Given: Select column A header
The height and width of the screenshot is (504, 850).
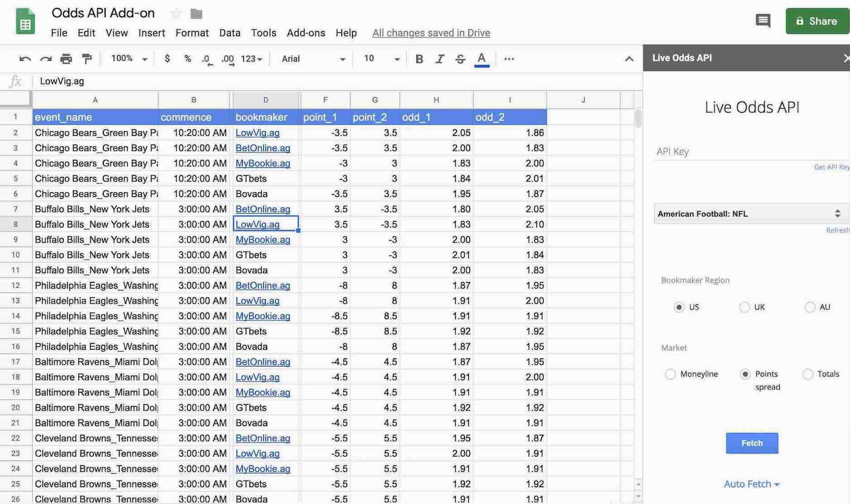Looking at the screenshot, I should click(95, 100).
